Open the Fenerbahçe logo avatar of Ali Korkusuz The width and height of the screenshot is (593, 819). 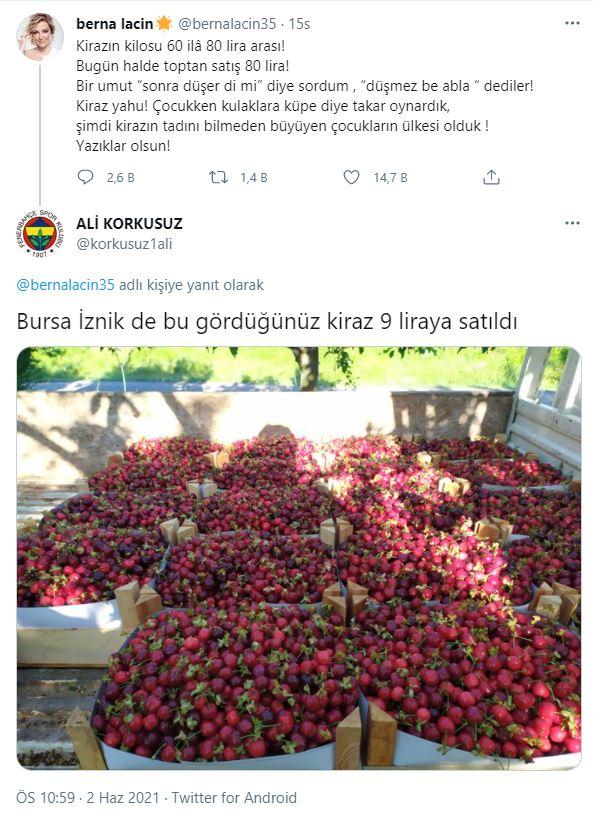tap(40, 233)
